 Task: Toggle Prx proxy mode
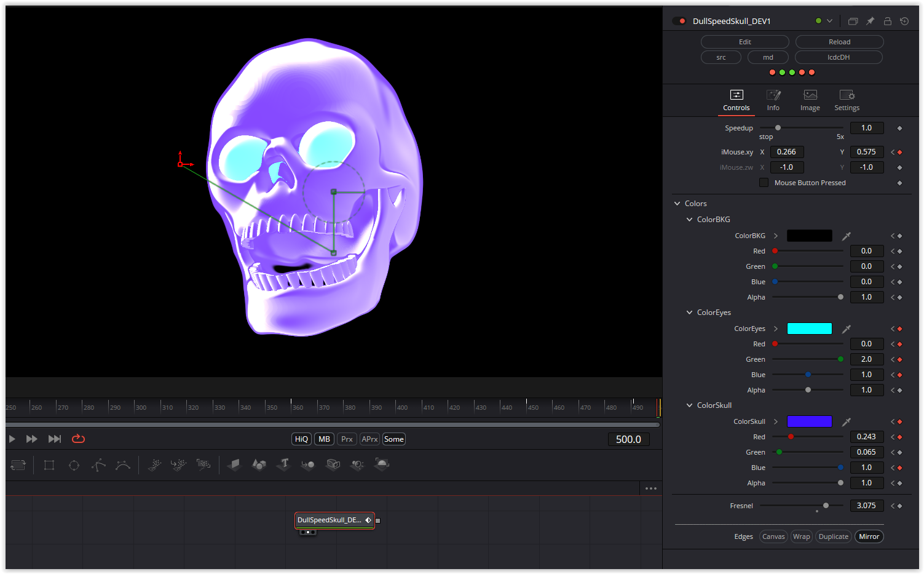347,439
